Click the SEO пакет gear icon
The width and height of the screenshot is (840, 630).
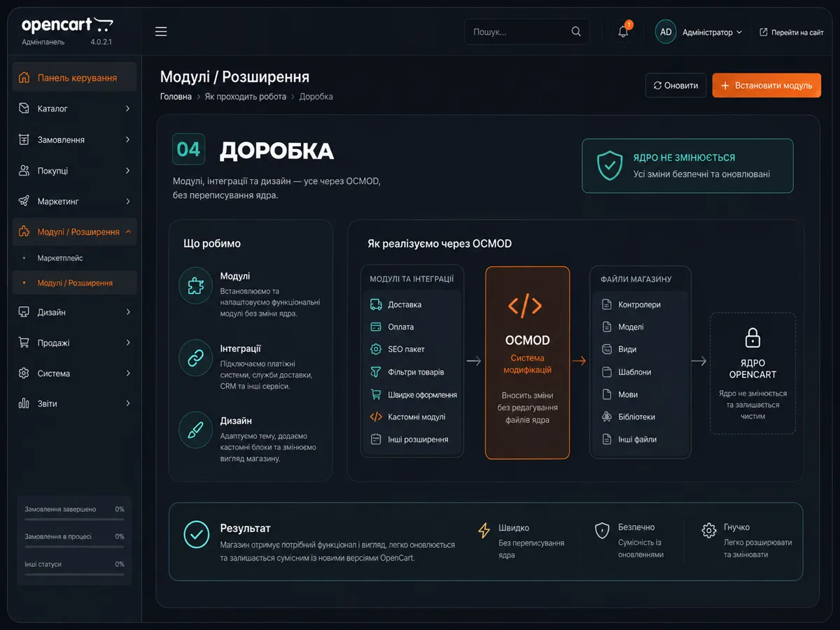[376, 349]
